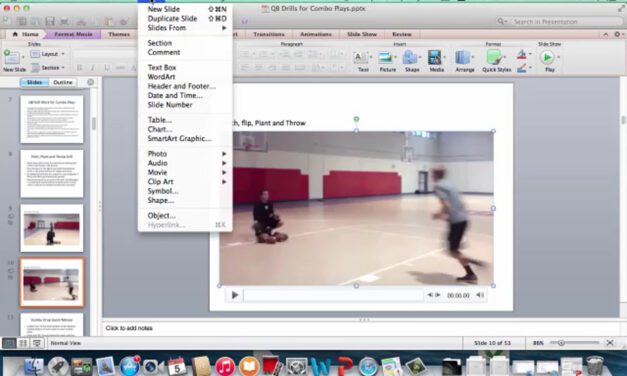
Task: Open the Slide Show ribbon tab
Action: pos(362,34)
